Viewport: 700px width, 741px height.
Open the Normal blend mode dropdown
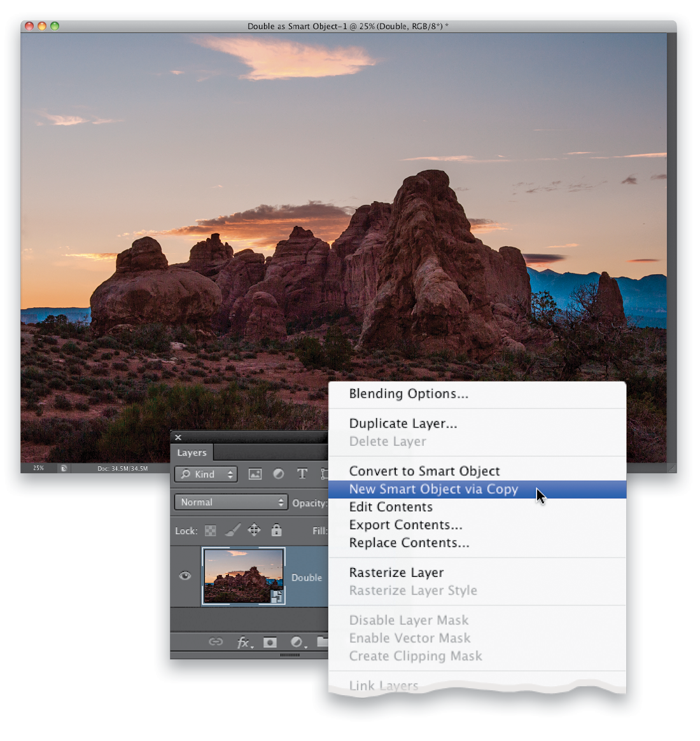pyautogui.click(x=231, y=502)
